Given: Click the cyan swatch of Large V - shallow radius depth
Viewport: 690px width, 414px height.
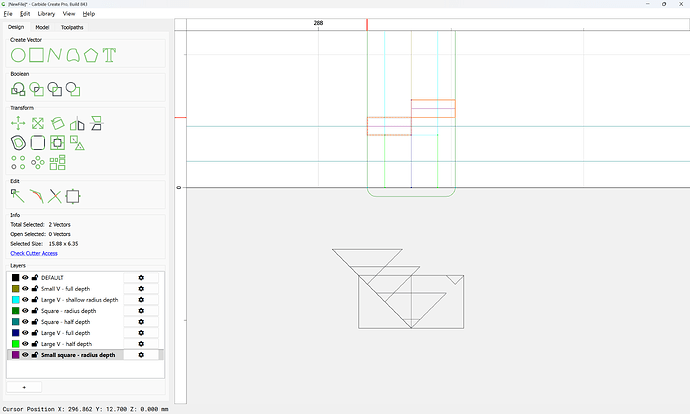Looking at the screenshot, I should (x=15, y=300).
